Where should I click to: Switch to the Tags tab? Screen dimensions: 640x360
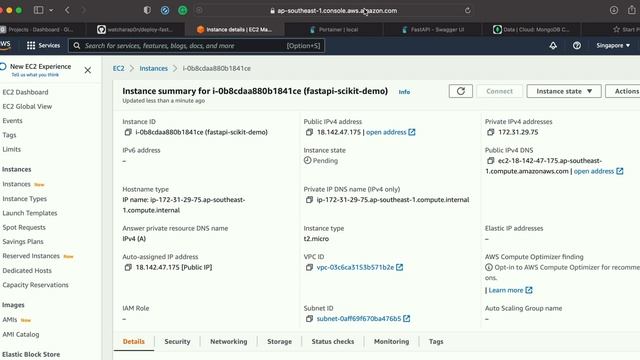pos(436,342)
